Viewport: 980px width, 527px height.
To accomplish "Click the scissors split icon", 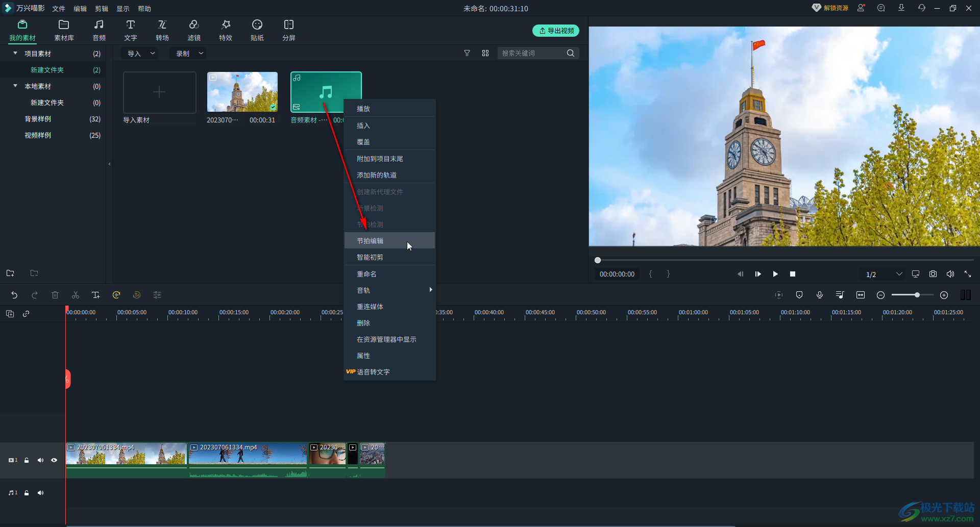I will pyautogui.click(x=76, y=295).
